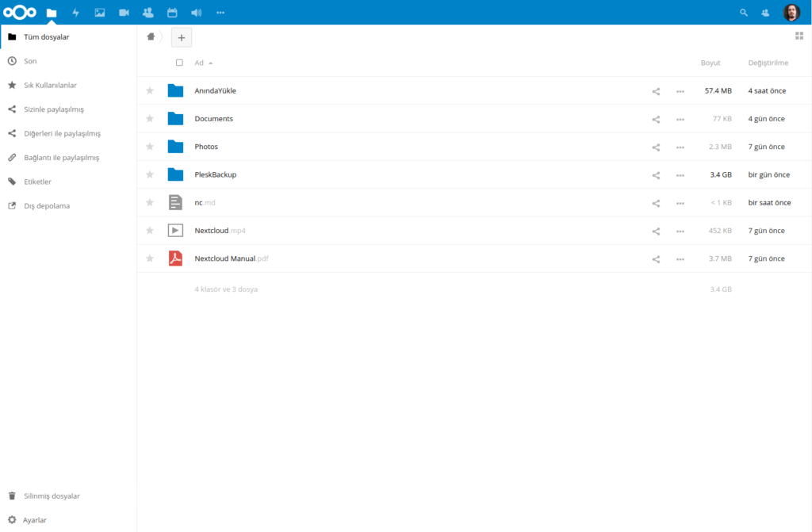Image resolution: width=812 pixels, height=532 pixels.
Task: Sort files by Boyut column header
Action: (x=710, y=63)
